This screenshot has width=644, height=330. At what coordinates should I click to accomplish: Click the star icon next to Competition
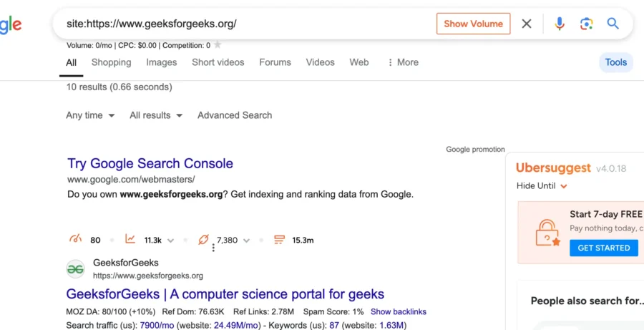[x=218, y=44]
